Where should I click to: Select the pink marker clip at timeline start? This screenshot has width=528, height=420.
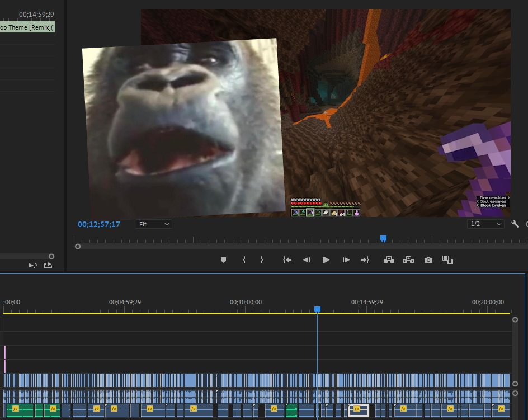(x=4, y=359)
